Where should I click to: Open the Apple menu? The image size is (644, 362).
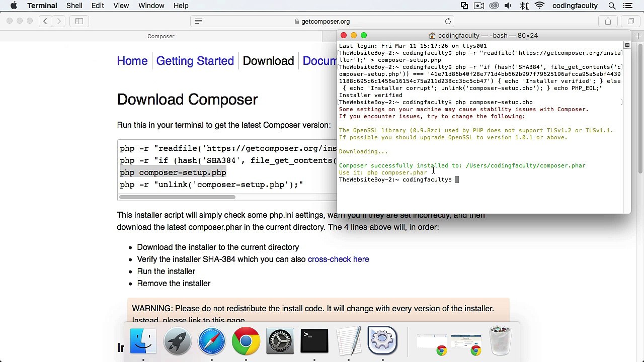14,6
